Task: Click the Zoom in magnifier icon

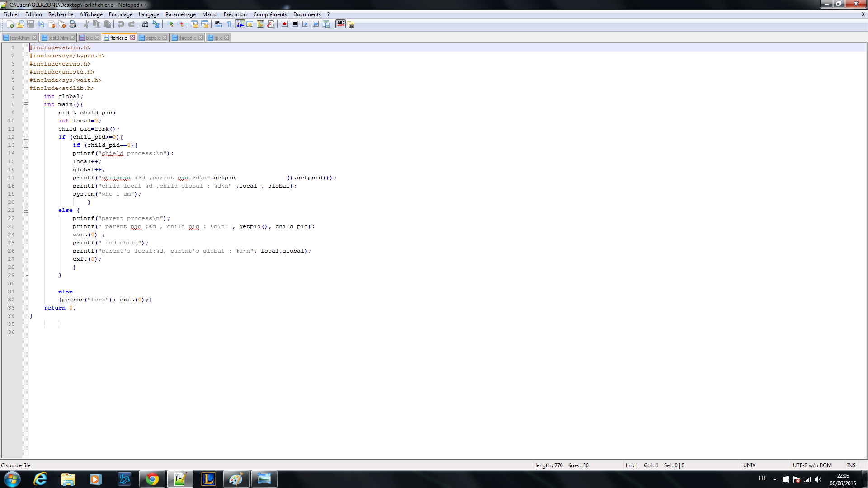Action: pos(170,24)
